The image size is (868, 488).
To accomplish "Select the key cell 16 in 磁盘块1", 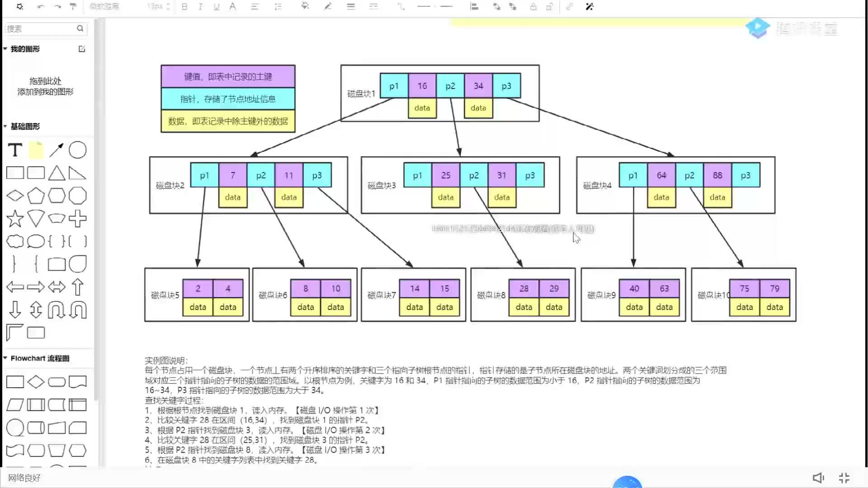I will 422,86.
